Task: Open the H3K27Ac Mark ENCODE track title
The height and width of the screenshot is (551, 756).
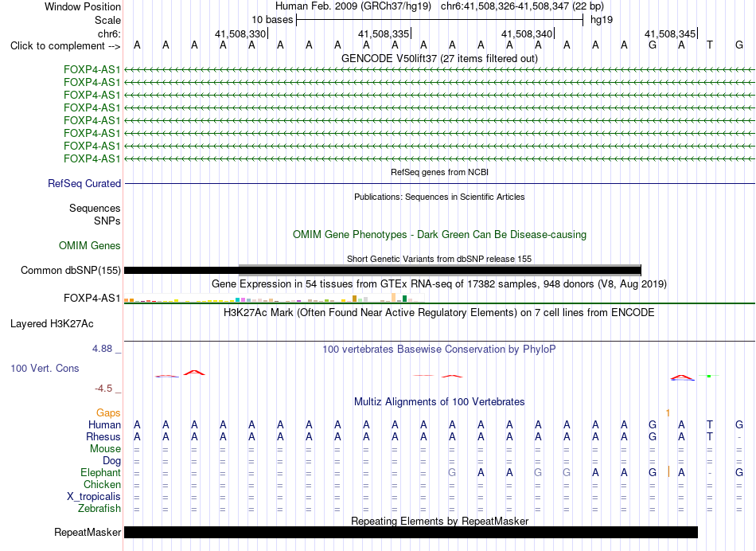Action: (439, 313)
